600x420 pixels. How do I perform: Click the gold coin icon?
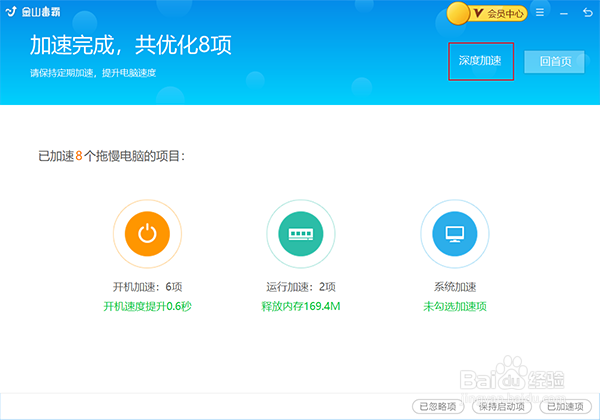[x=458, y=13]
